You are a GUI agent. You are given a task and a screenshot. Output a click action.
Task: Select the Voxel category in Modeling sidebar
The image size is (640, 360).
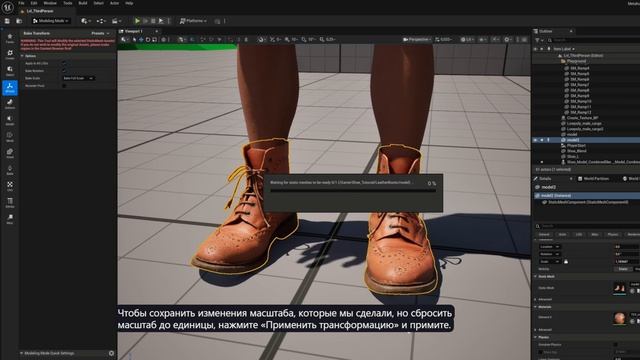click(x=10, y=153)
